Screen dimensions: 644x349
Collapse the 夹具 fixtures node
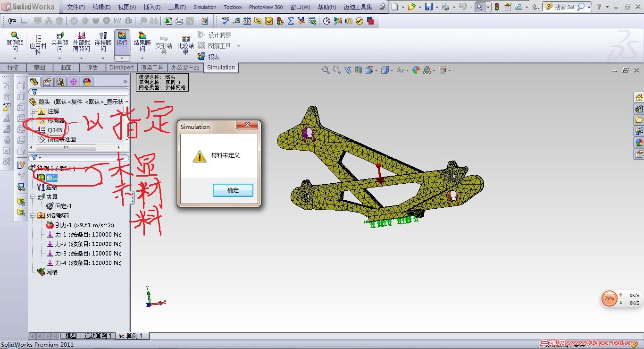(x=33, y=196)
